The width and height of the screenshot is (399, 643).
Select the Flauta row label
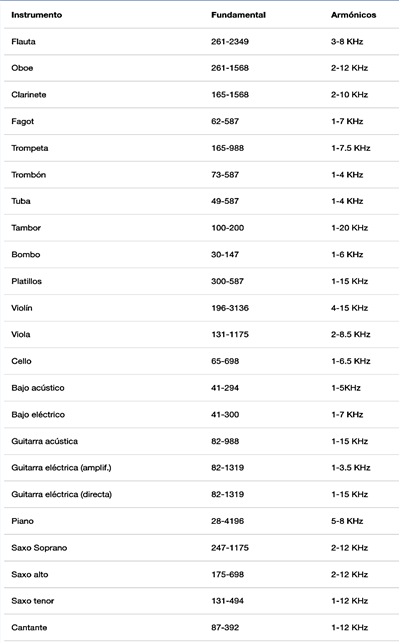(x=23, y=42)
